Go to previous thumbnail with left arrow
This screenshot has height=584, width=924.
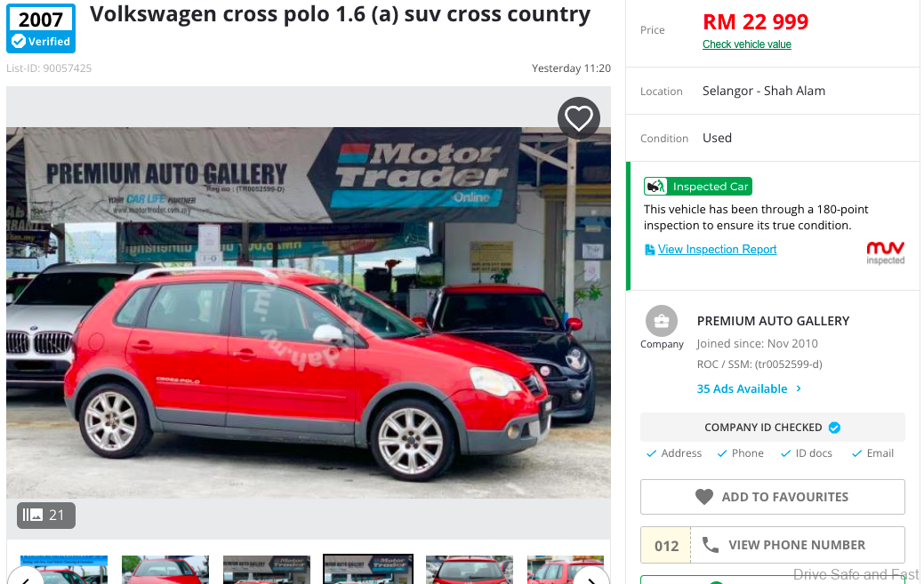[26, 578]
